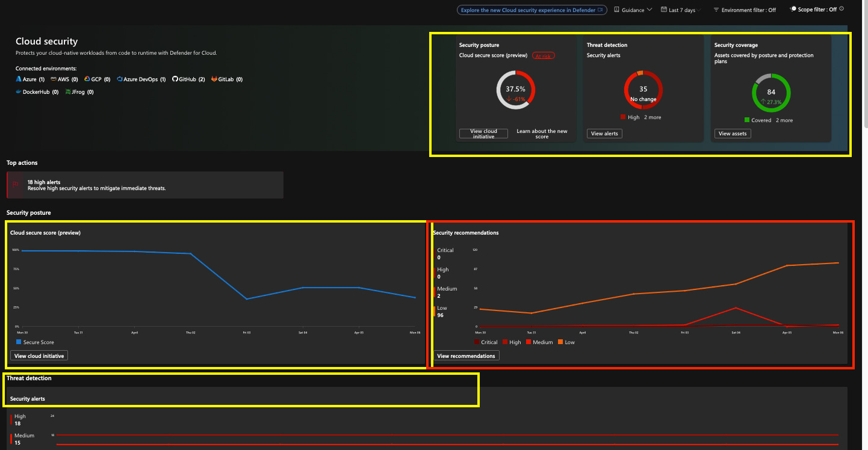Image resolution: width=868 pixels, height=450 pixels.
Task: Click the GitLab fox icon
Action: [x=214, y=79]
